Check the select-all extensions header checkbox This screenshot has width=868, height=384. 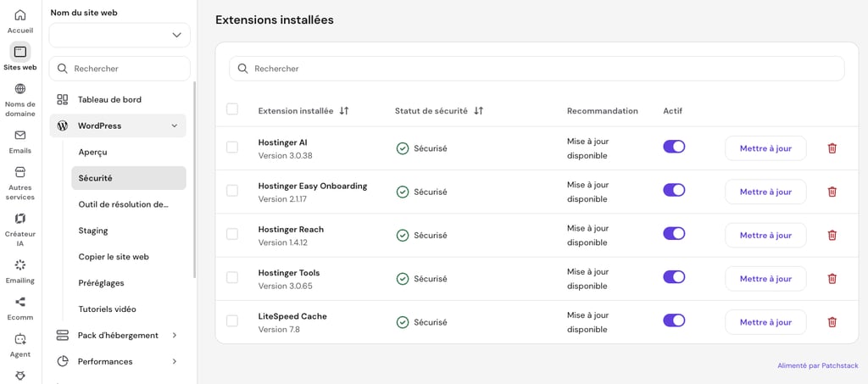[232, 109]
